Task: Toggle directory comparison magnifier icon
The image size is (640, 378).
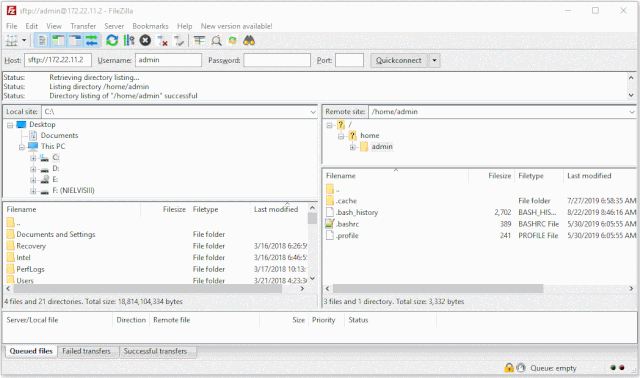Action: [216, 40]
